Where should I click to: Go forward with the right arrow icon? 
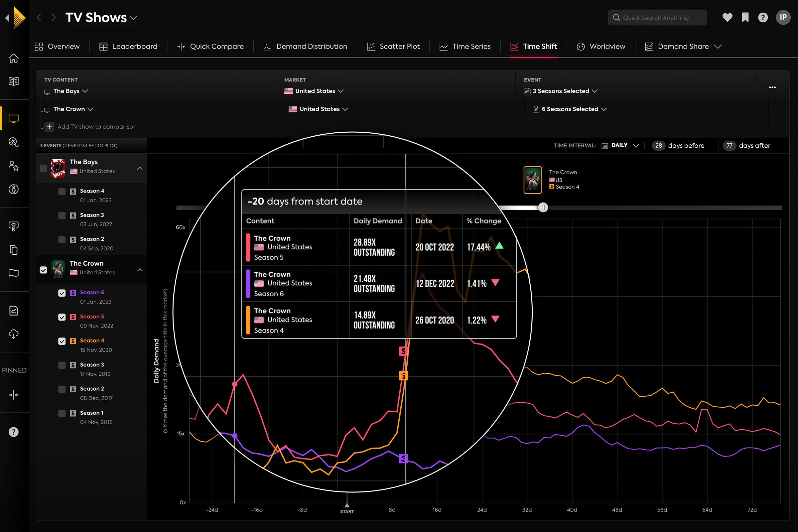(53, 18)
